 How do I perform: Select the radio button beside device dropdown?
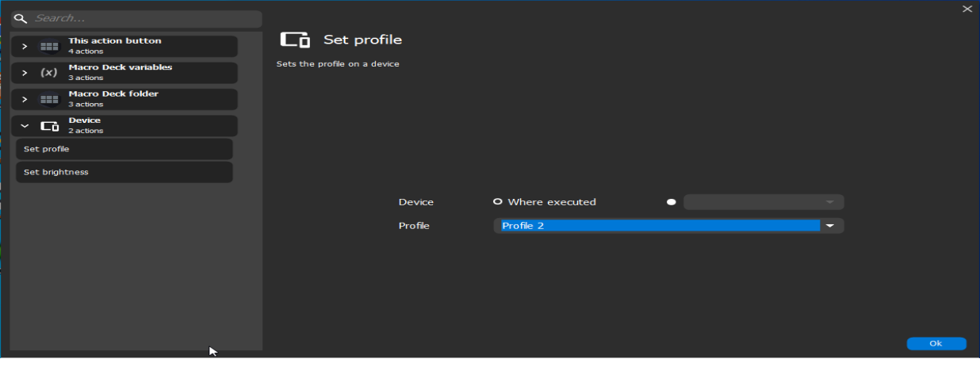point(672,202)
